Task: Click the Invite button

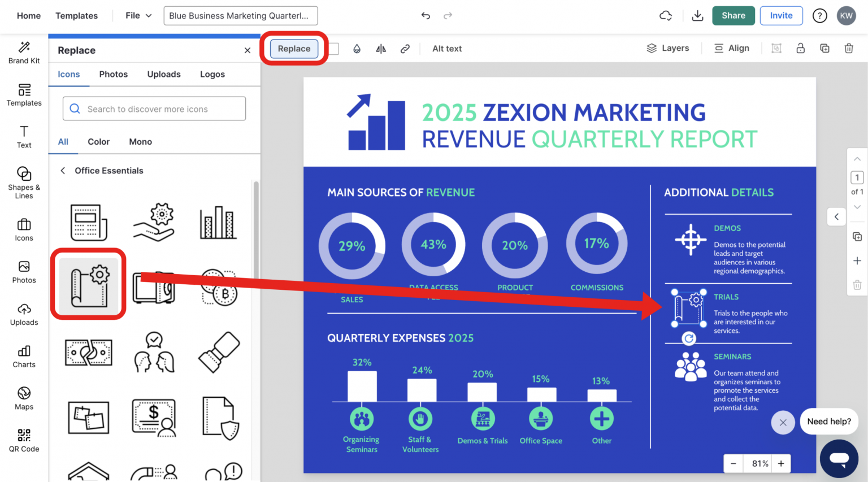Action: (x=781, y=15)
